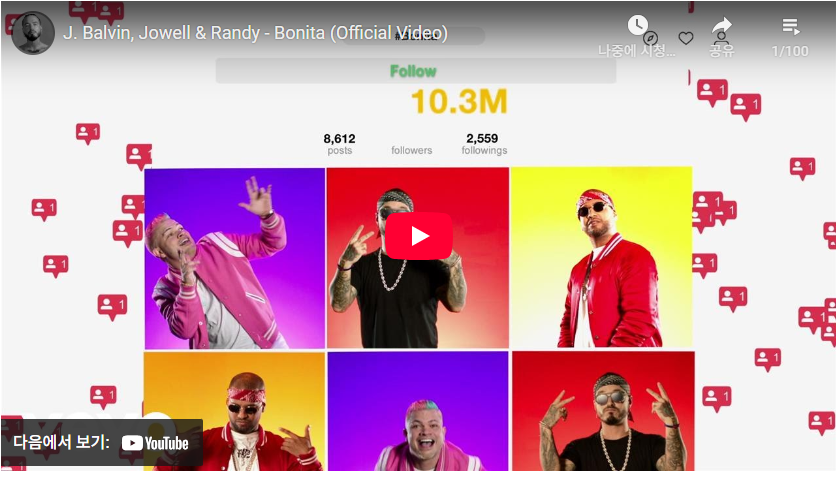Screen dimensions: 837x482
Task: Select the yellow background red-jacket photo tile
Action: pyautogui.click(x=602, y=257)
